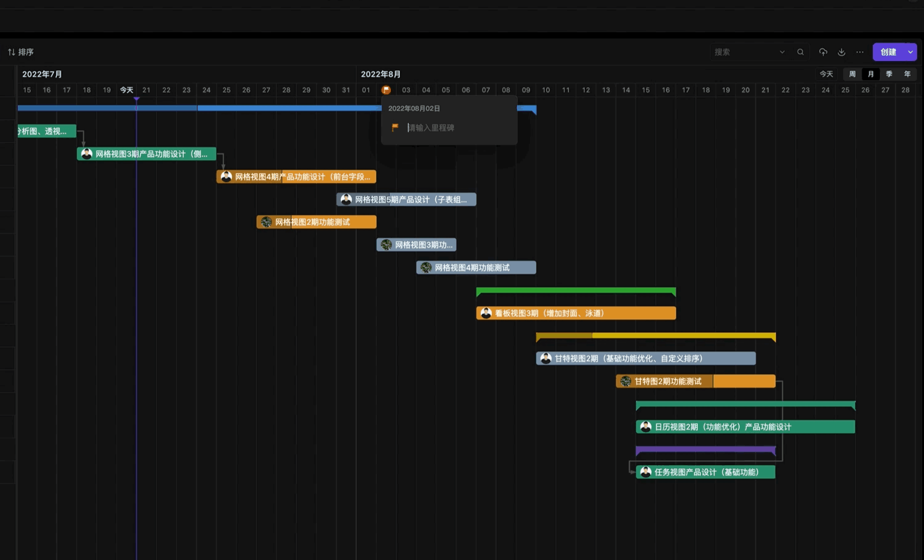Select the 月 (month) view tab

pos(870,74)
